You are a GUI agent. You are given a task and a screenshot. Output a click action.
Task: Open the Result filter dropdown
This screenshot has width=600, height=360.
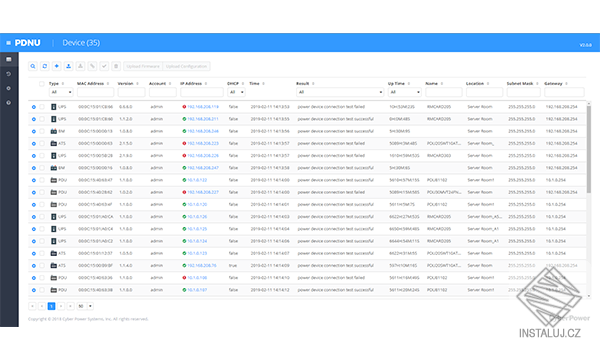coord(340,92)
